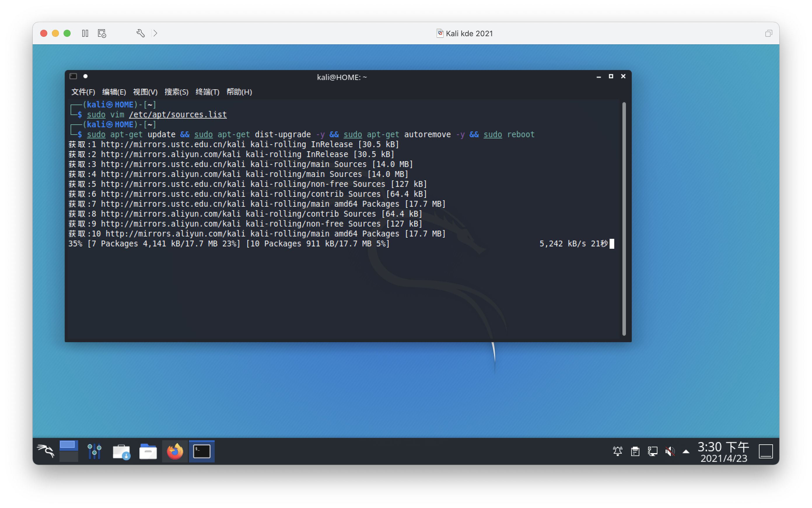Click the terminal vertical scrollbar

[624, 219]
